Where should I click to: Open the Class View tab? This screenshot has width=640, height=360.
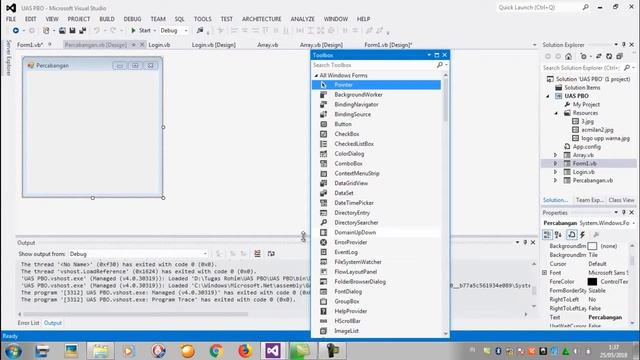point(621,200)
